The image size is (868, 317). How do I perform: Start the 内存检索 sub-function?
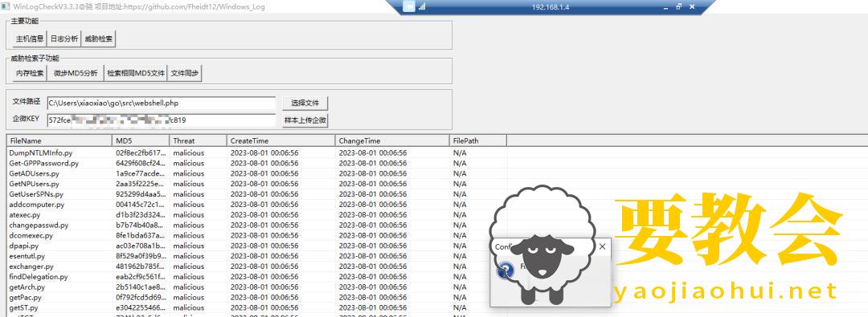click(x=30, y=73)
